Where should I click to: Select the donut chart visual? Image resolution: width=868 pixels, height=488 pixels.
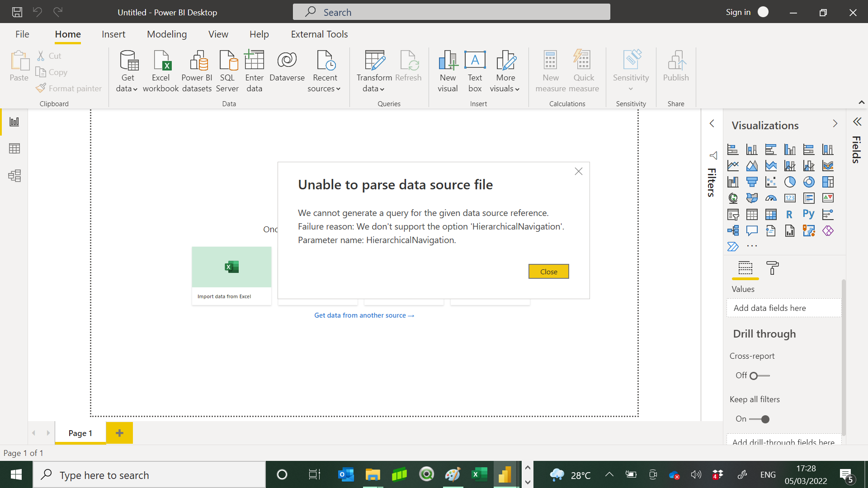[x=809, y=182]
